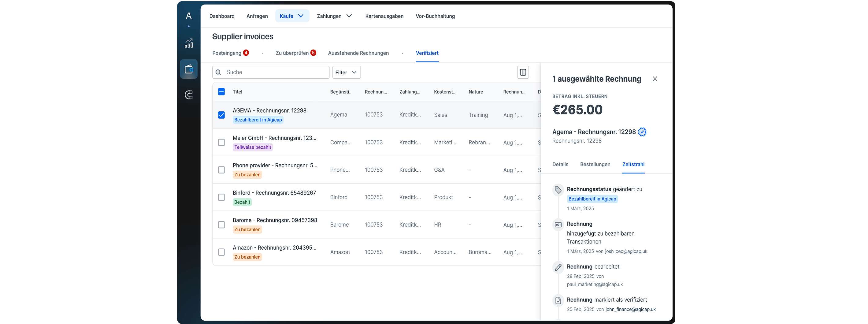Expand the Käufe dropdown menu
This screenshot has height=324, width=868.
pyautogui.click(x=292, y=16)
